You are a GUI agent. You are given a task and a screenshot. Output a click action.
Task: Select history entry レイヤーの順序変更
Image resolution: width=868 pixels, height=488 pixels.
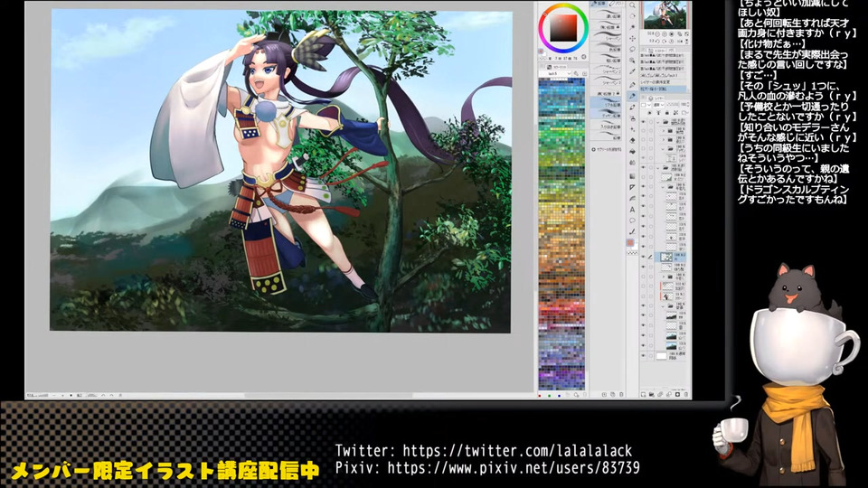[x=663, y=82]
